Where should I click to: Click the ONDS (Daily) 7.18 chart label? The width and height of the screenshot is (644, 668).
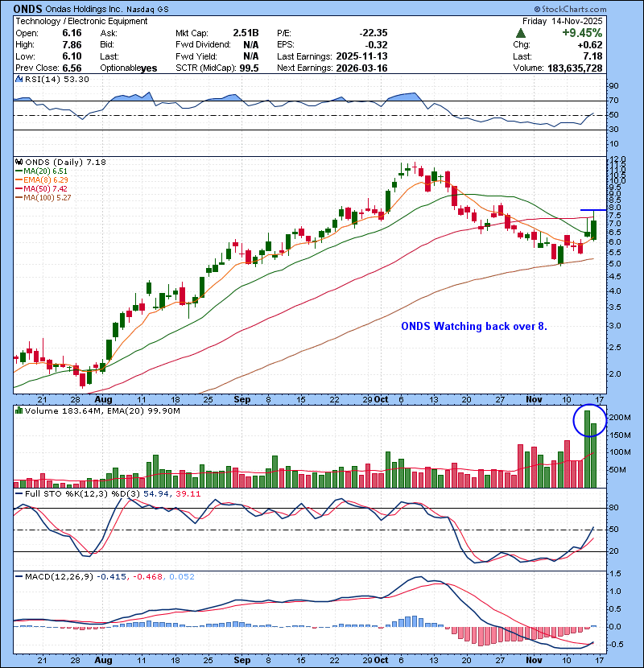65,162
